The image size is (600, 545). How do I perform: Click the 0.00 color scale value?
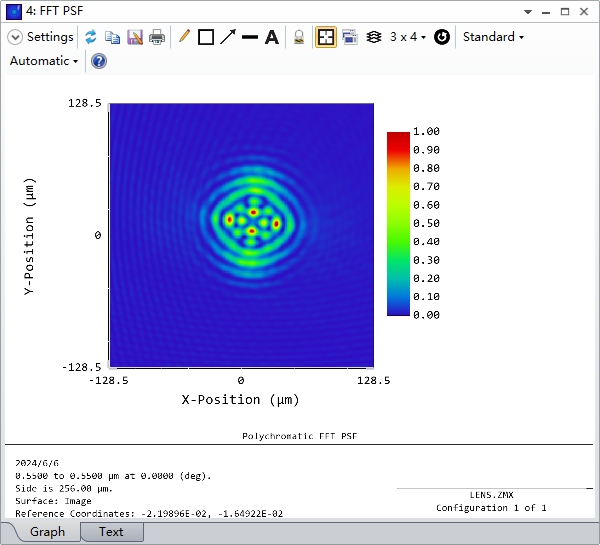click(x=426, y=315)
